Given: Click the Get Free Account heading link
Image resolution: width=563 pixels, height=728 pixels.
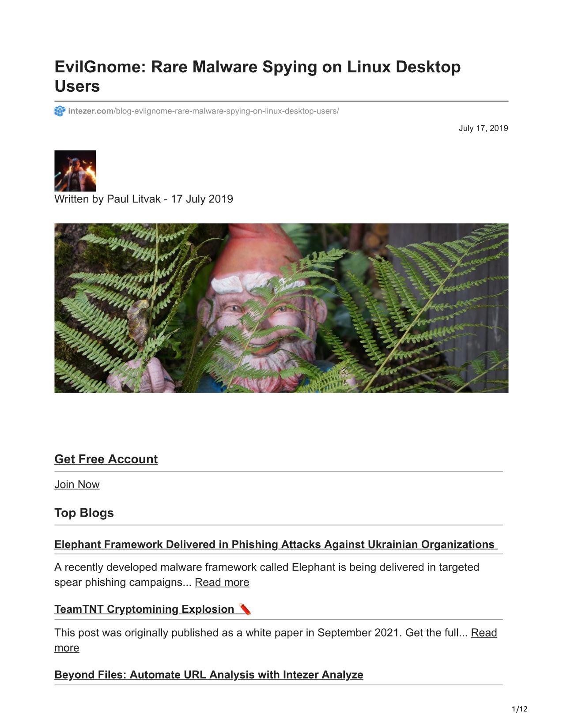Looking at the screenshot, I should coord(106,459).
